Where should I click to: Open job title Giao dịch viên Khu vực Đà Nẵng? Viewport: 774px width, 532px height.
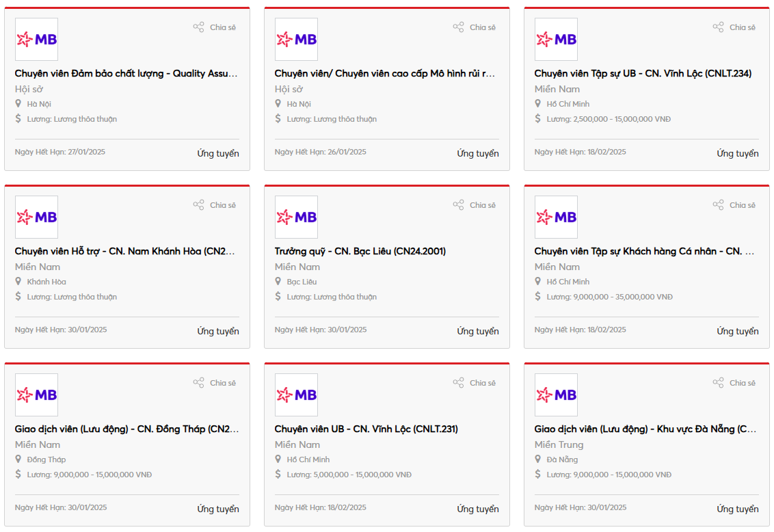tap(645, 429)
